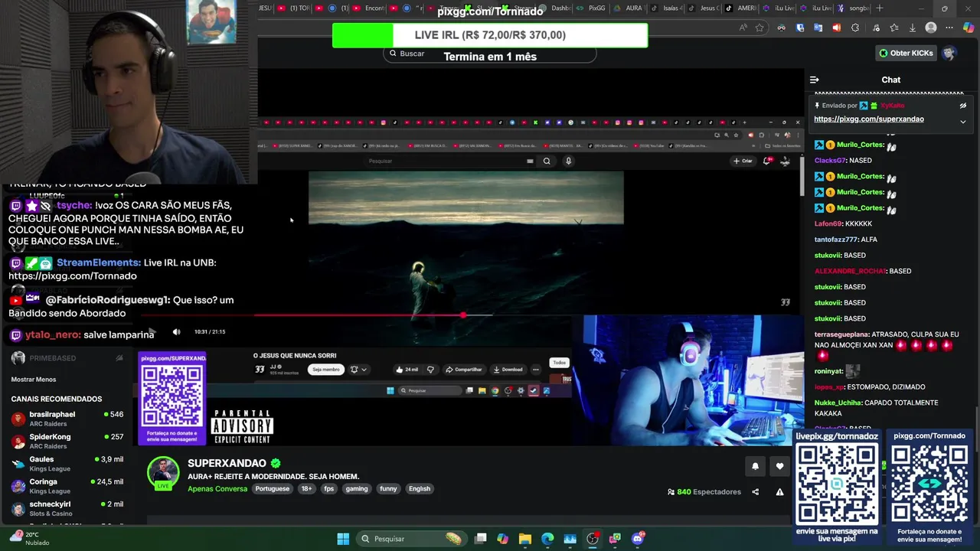Click the English tag
Viewport: 980px width, 551px height.
[420, 489]
